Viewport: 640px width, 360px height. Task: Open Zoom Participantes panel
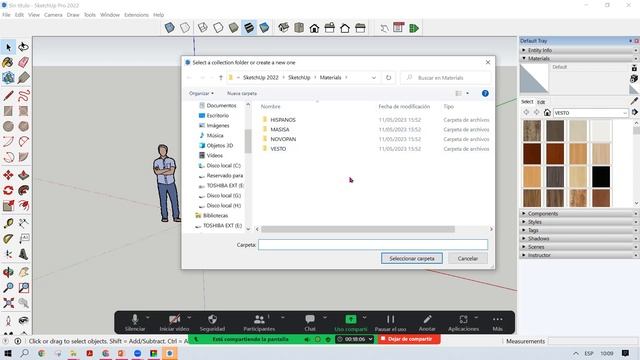(259, 322)
